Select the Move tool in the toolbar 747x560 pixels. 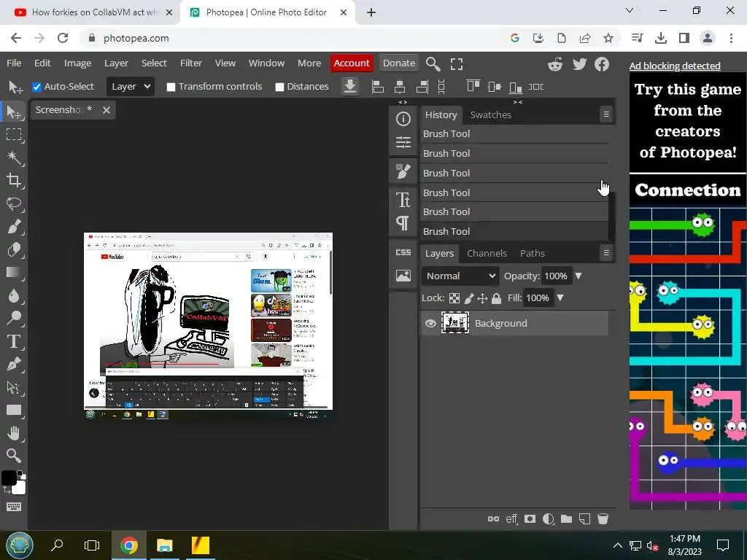[x=14, y=112]
